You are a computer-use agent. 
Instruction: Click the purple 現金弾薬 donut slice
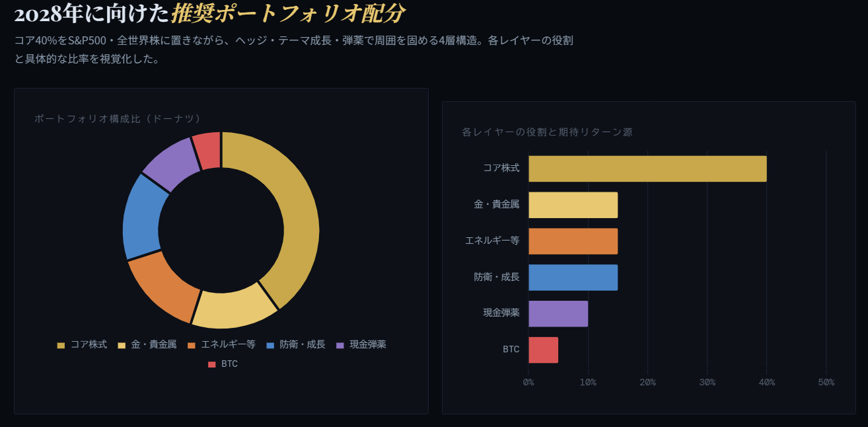[x=170, y=163]
